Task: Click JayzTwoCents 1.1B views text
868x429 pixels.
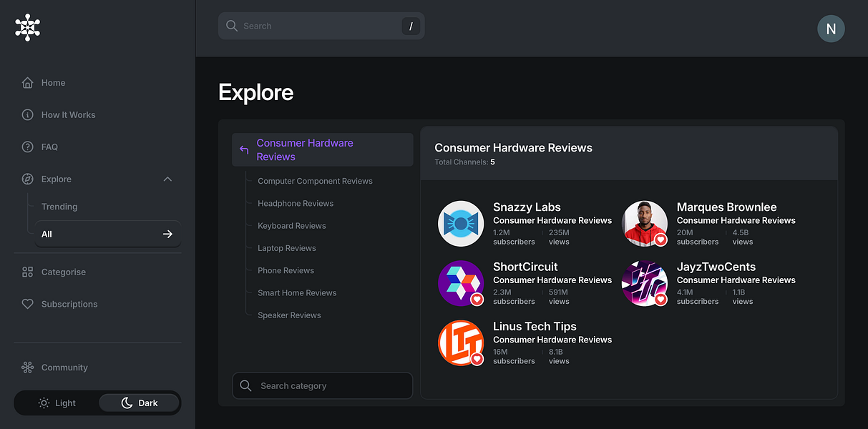Action: click(x=743, y=297)
